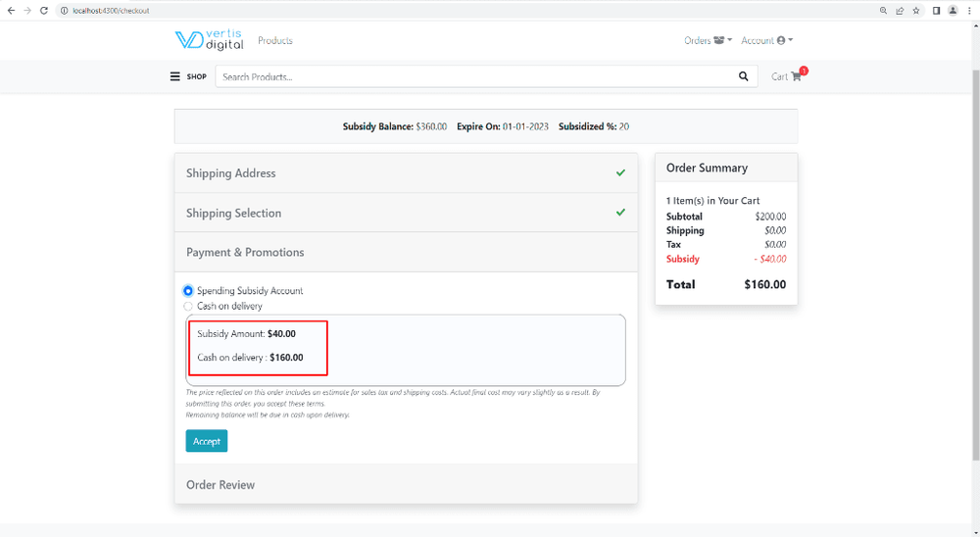Select Cash on delivery radio button

coord(188,307)
